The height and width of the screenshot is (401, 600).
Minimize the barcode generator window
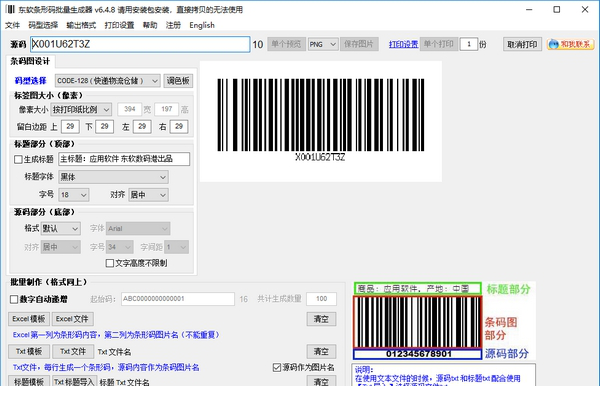(529, 10)
